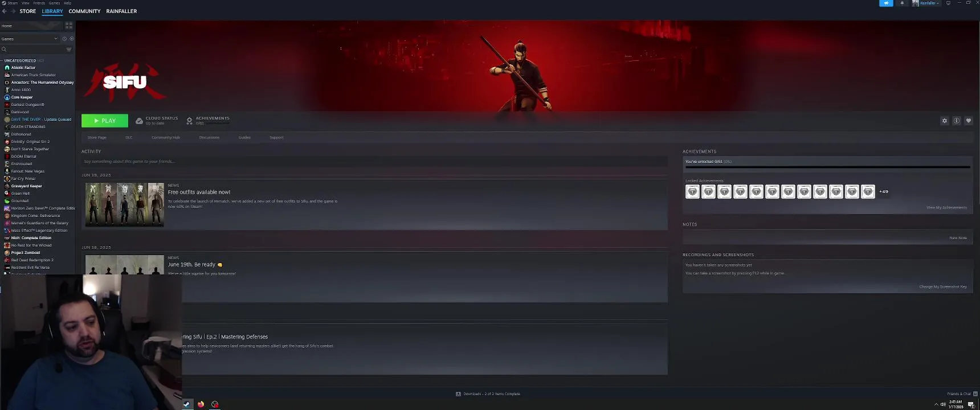
Task: Show game info icon
Action: (x=957, y=121)
